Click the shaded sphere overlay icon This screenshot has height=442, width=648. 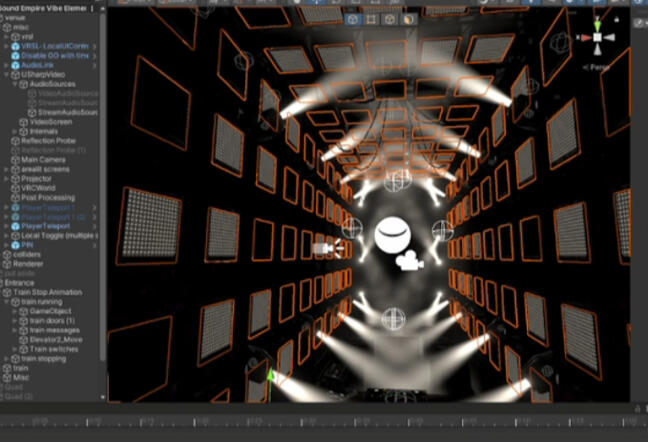[408, 19]
